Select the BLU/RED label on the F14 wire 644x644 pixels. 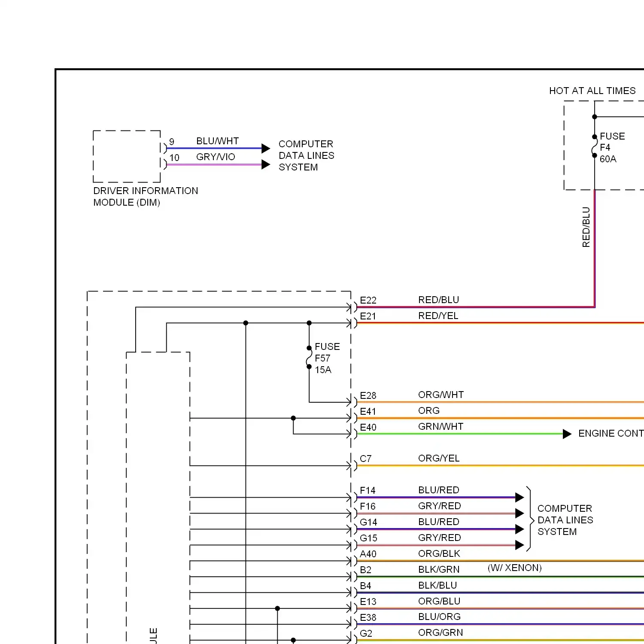pyautogui.click(x=438, y=490)
